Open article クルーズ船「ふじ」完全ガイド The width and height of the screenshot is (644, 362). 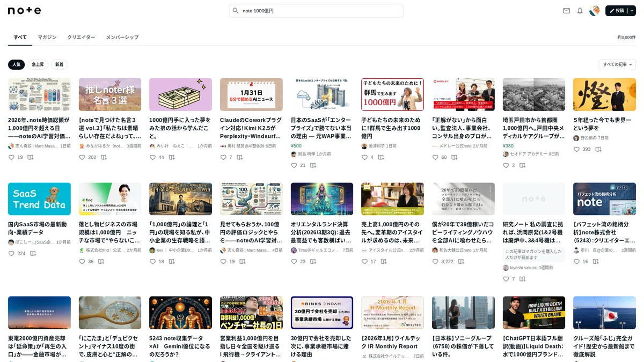pos(604,346)
